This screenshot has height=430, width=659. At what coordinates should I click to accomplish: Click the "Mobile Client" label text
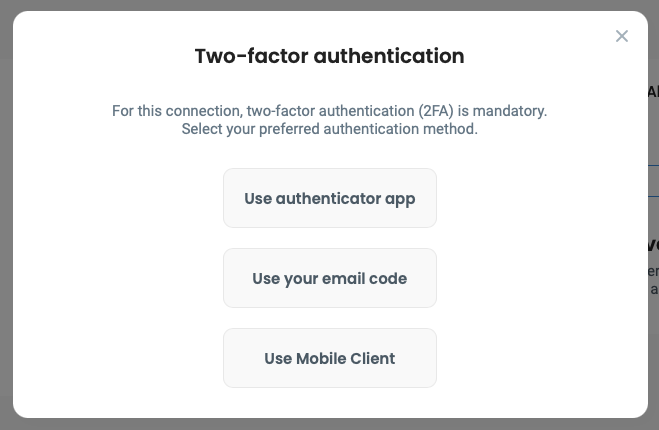[345, 358]
